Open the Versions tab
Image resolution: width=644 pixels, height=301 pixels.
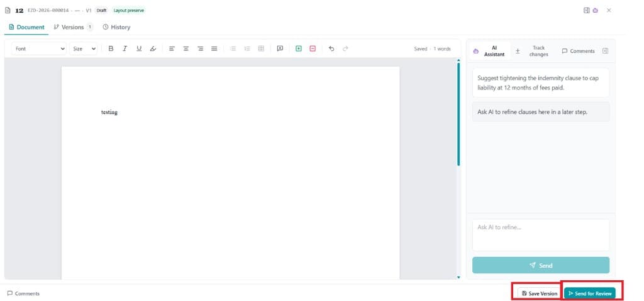coord(73,27)
